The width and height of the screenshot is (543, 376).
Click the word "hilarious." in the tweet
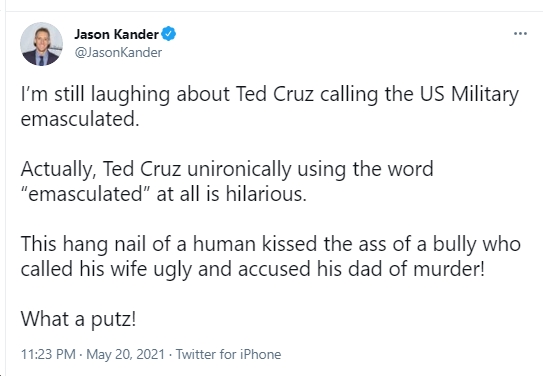click(266, 194)
